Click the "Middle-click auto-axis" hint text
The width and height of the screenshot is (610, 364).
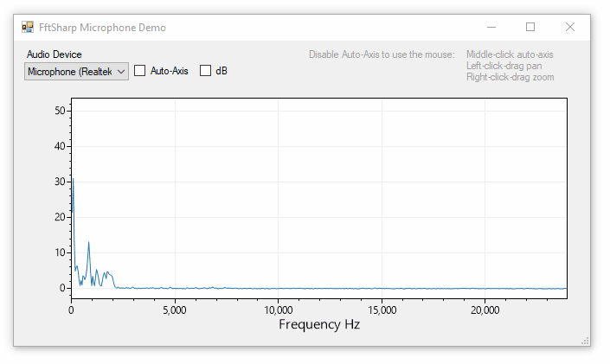pos(509,54)
